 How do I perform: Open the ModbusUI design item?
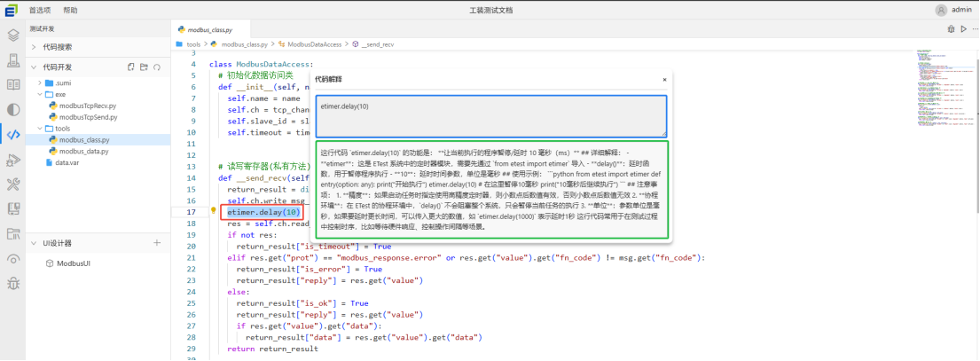point(74,263)
